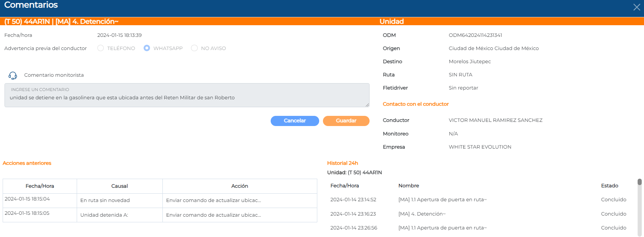Save the comment with Guardar
This screenshot has height=237, width=644.
point(346,121)
